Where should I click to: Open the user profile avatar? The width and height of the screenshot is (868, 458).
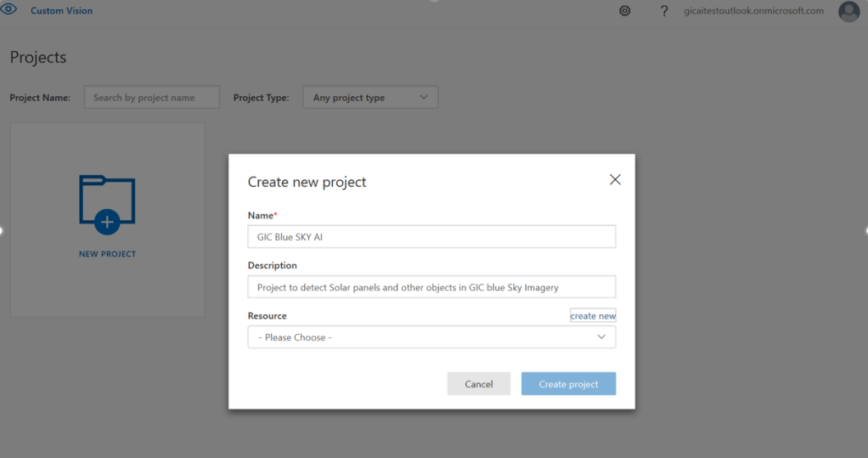pos(848,11)
